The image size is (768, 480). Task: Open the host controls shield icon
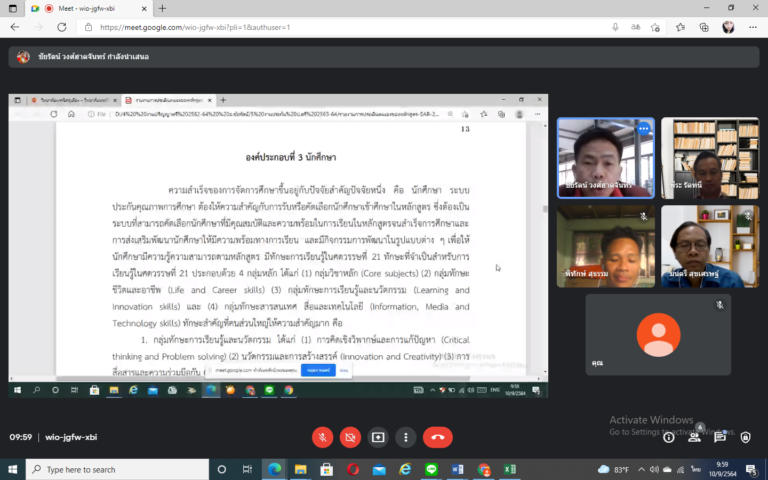[x=745, y=437]
